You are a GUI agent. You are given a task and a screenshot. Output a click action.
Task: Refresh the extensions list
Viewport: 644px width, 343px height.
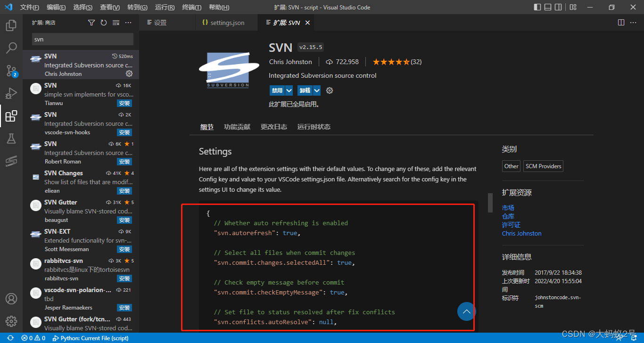104,23
